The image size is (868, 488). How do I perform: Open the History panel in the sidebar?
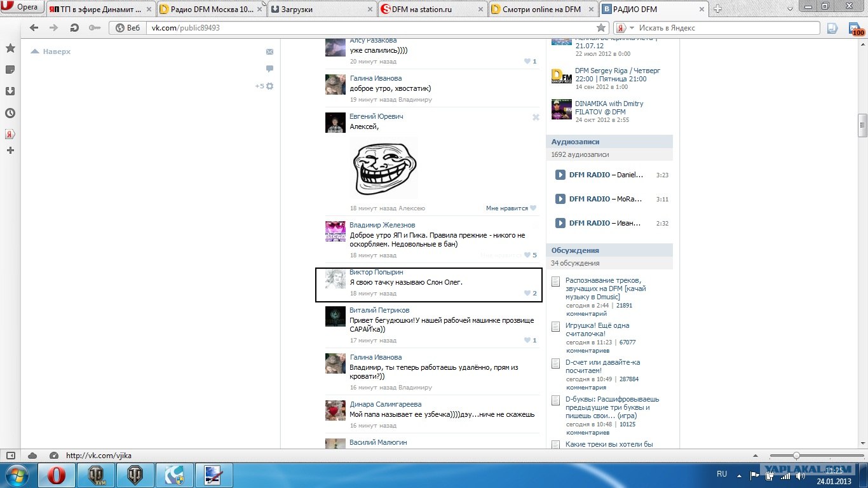tap(10, 113)
